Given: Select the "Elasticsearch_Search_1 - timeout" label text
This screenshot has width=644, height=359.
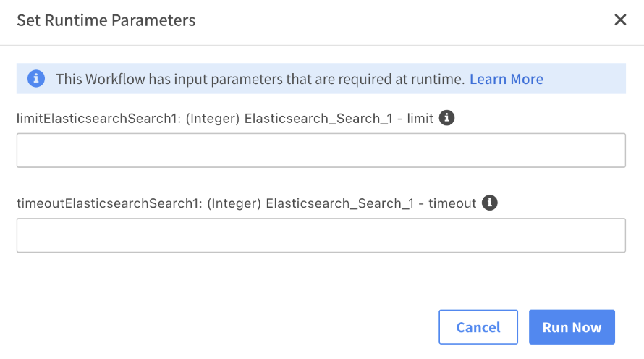Looking at the screenshot, I should [x=371, y=203].
